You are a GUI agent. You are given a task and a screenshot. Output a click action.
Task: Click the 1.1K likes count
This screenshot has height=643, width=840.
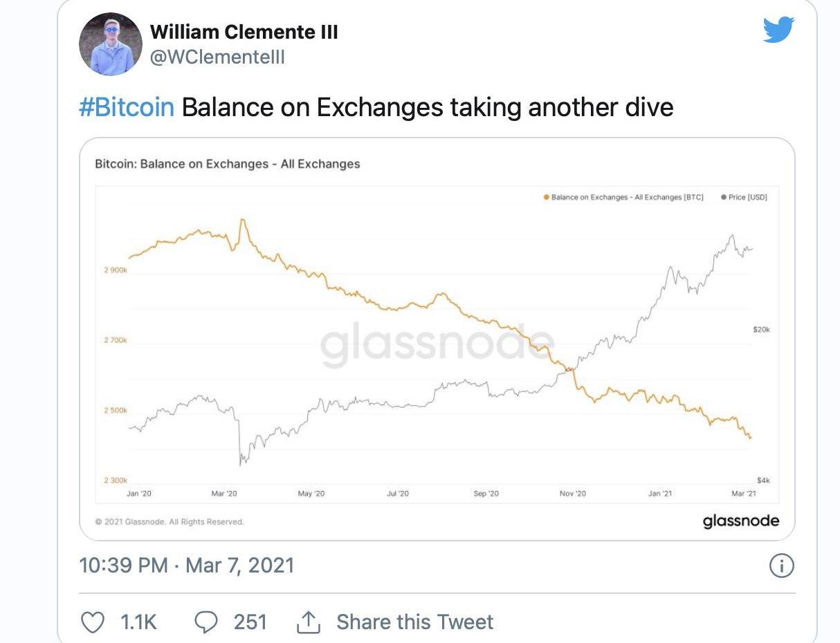139,622
